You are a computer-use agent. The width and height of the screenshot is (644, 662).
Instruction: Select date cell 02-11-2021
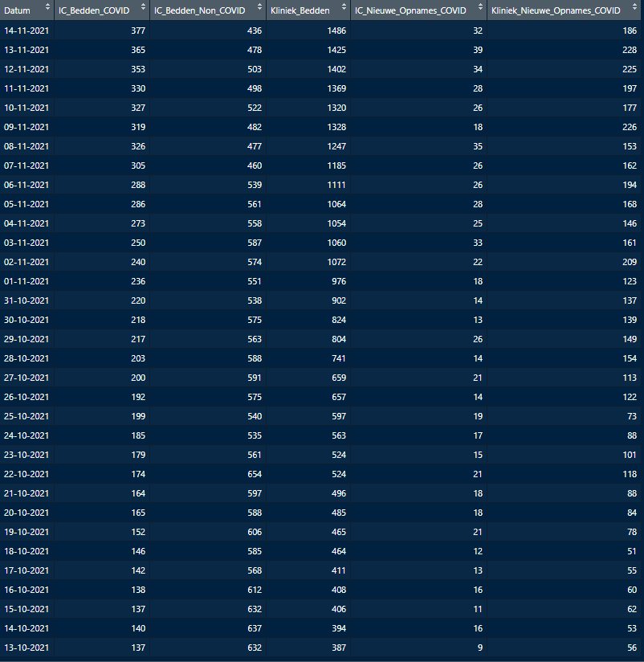coord(26,262)
